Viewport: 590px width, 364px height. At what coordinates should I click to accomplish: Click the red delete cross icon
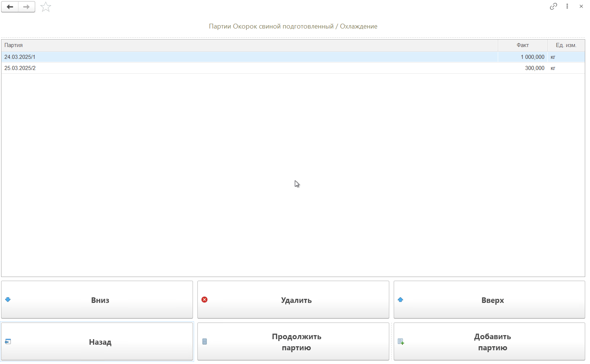pos(204,300)
